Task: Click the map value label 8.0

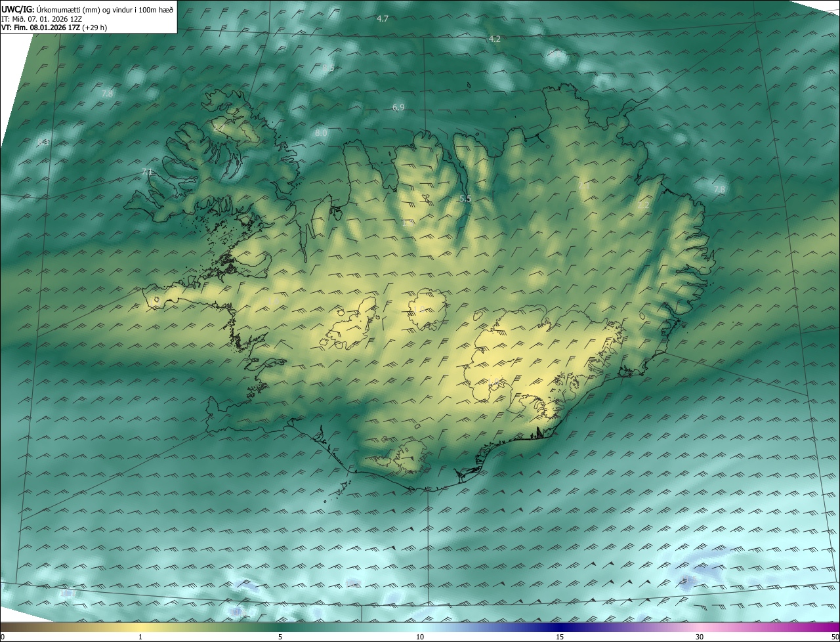Action: click(321, 133)
